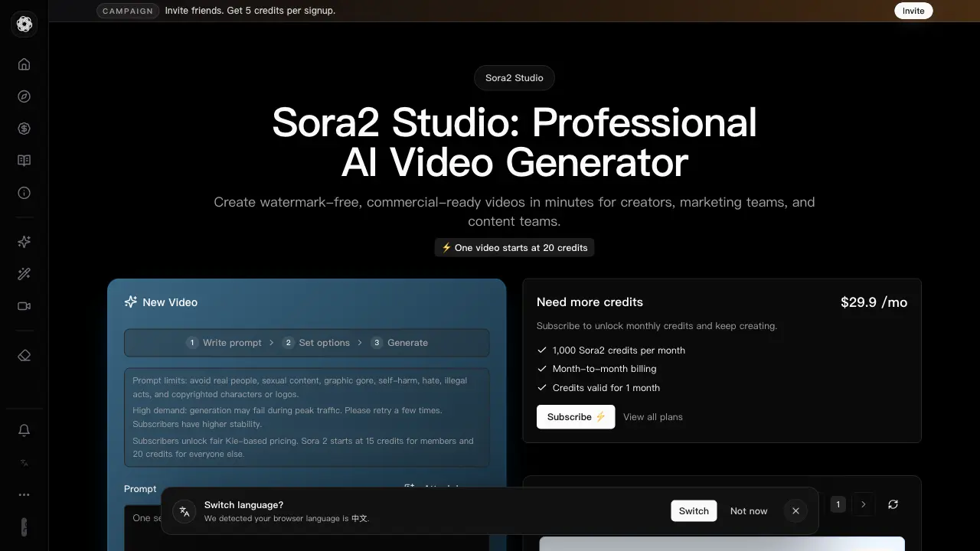
Task: Open the book guide icon
Action: 24,161
